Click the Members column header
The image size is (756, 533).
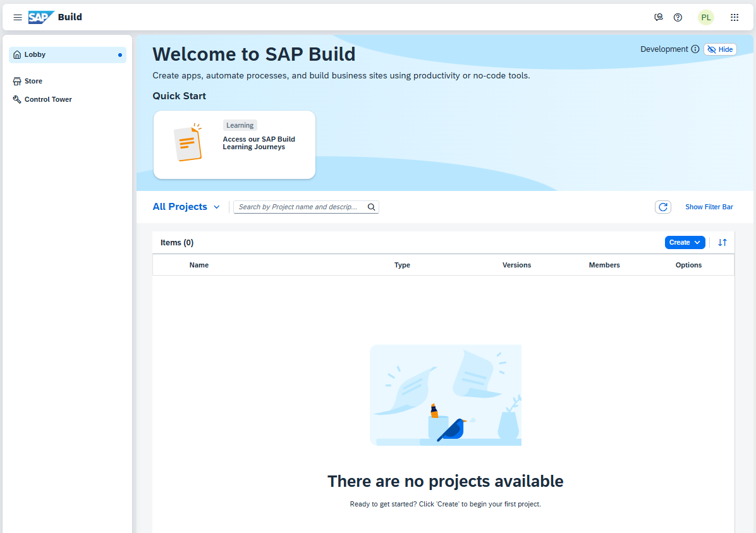tap(604, 266)
